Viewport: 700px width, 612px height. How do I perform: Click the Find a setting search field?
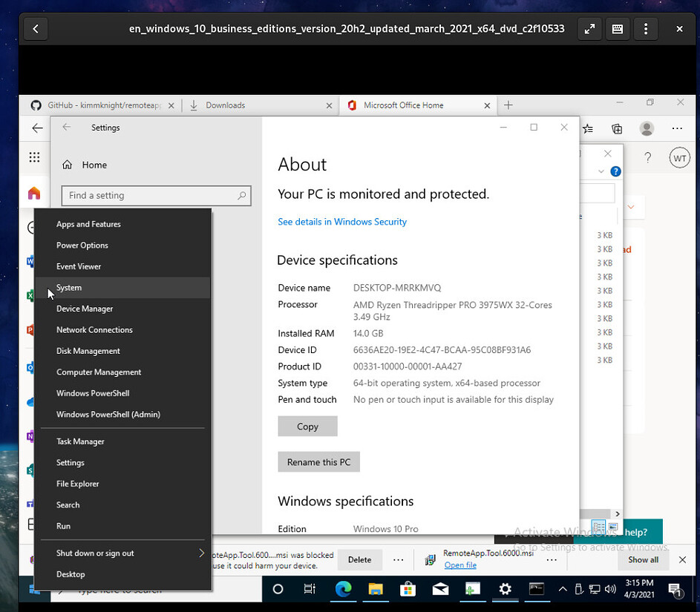tap(156, 195)
